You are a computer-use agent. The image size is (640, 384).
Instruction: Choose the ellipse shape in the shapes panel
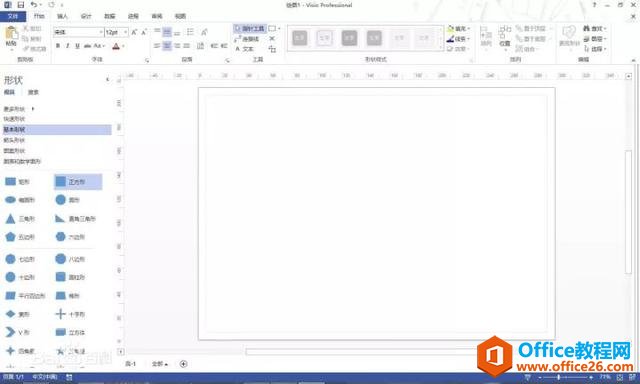pos(20,200)
